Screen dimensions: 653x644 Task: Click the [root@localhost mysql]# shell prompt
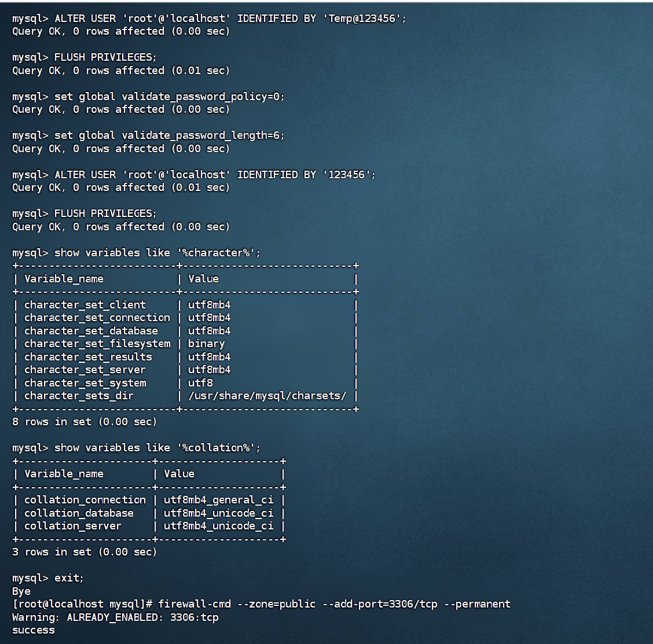point(82,605)
